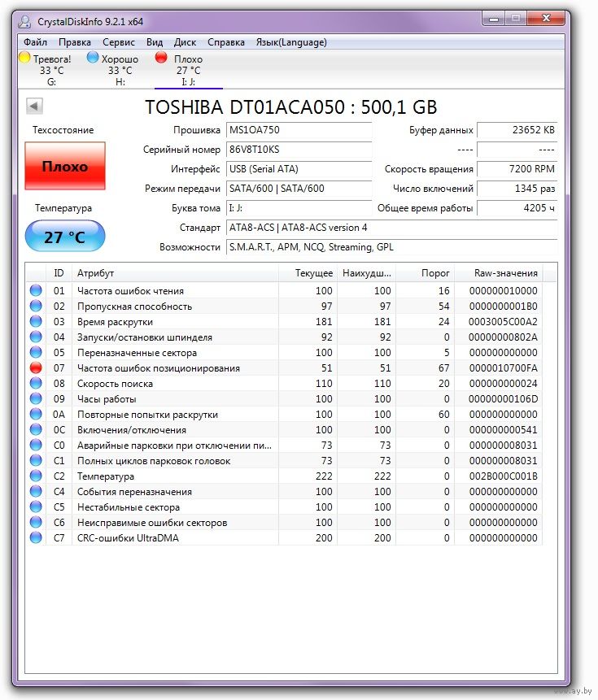The image size is (598, 700).
Task: Click blue status icon for attribute 0C
Action: point(36,429)
